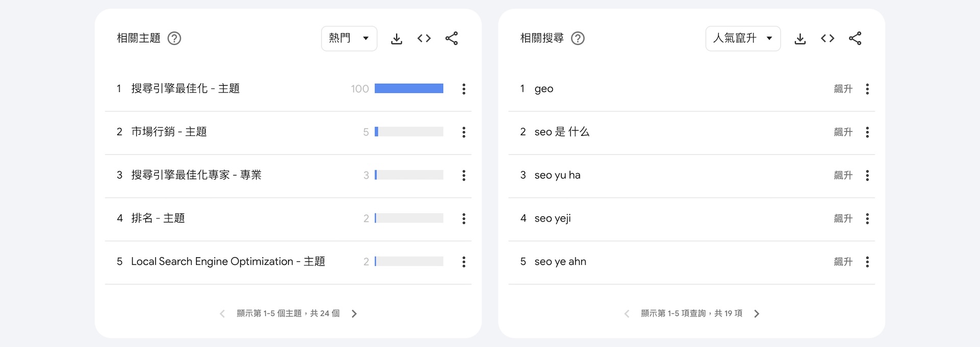Show help info for 相關搜尋

click(578, 39)
